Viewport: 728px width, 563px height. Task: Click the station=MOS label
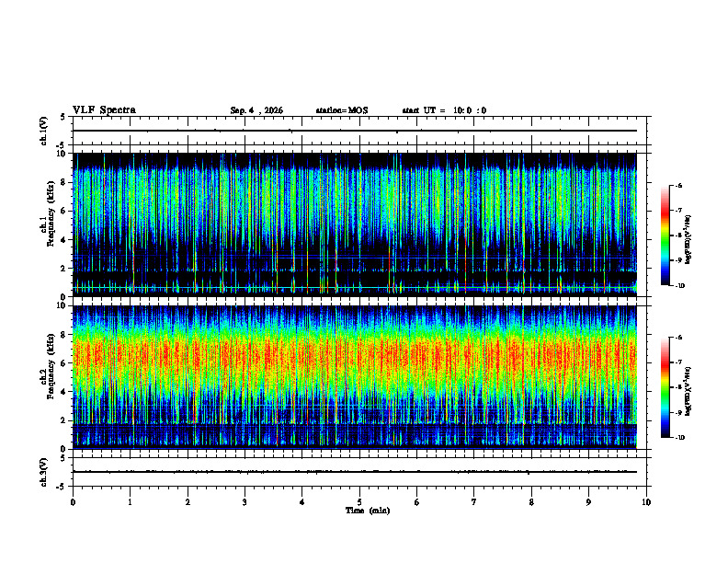(342, 110)
